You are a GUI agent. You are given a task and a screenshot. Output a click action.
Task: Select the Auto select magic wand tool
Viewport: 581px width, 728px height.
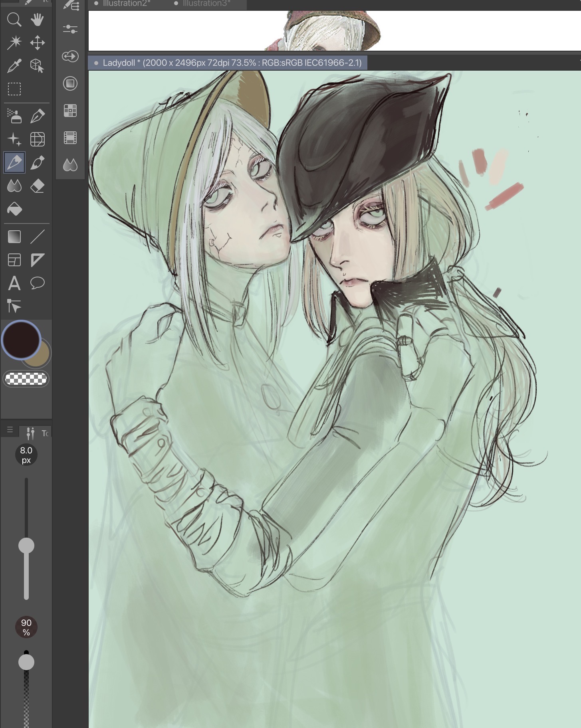pyautogui.click(x=14, y=43)
